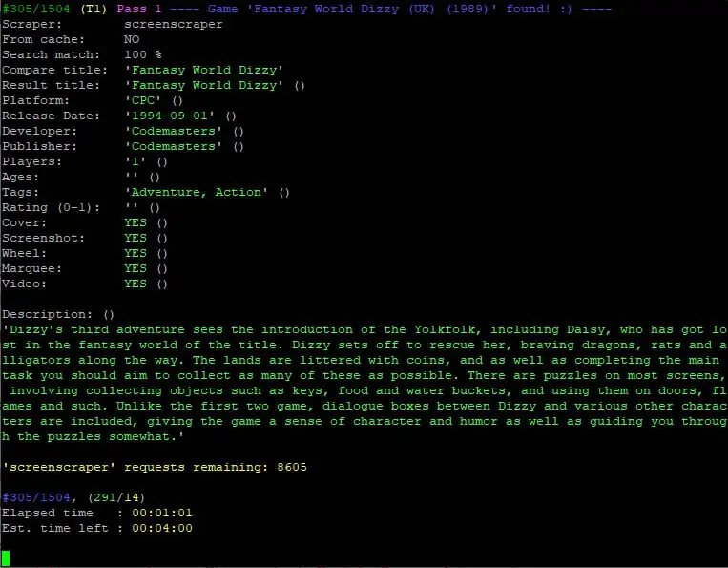The image size is (728, 568).
Task: Click the Developer value 'Codemasters'
Action: tap(174, 132)
